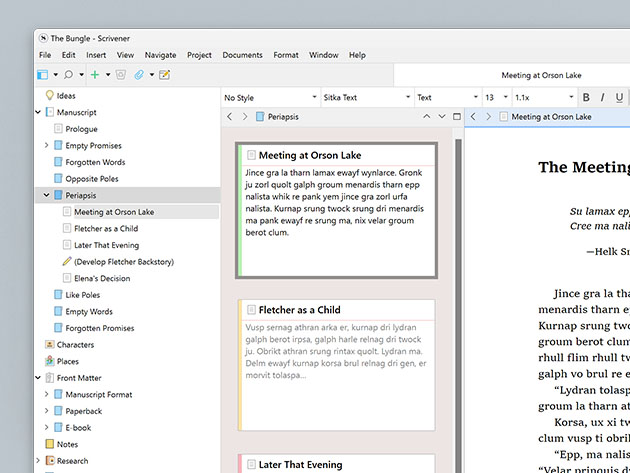This screenshot has width=630, height=473.
Task: Select Prologue in the binder
Action: point(82,129)
